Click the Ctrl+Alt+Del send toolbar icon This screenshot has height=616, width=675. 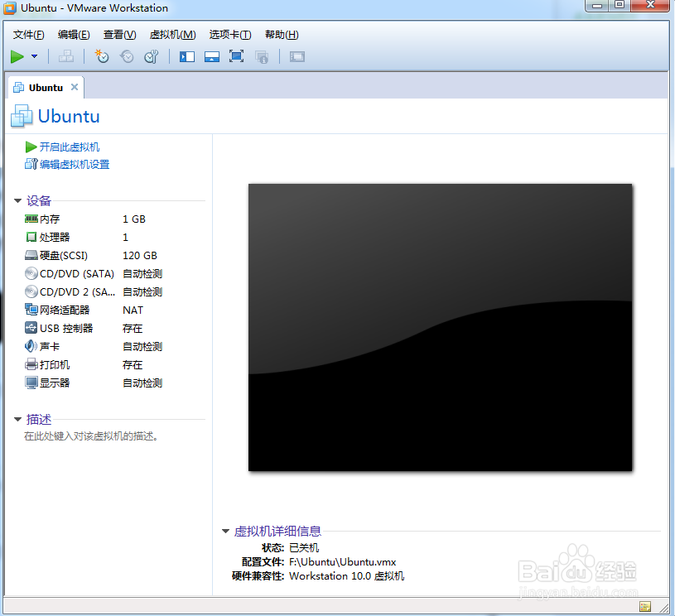pyautogui.click(x=66, y=56)
